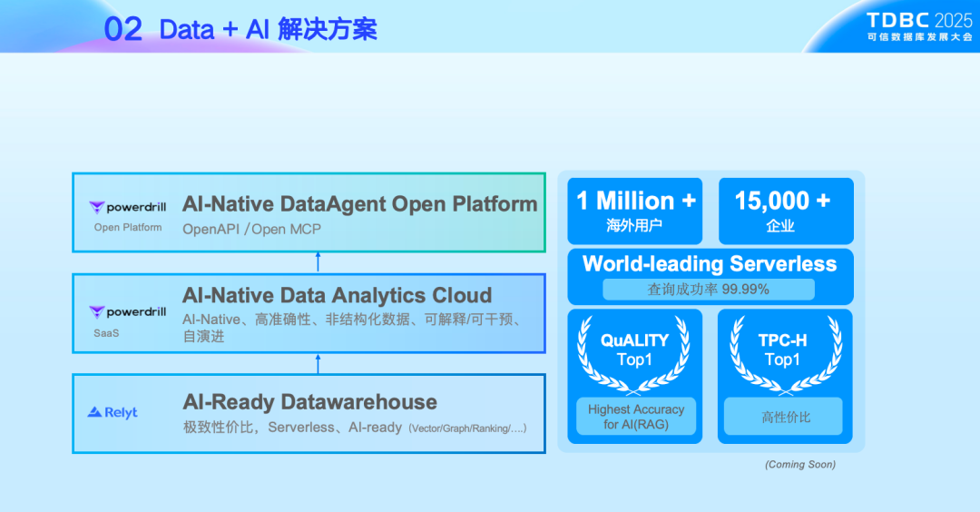Click 'World-leading Serverless' heading

710,264
